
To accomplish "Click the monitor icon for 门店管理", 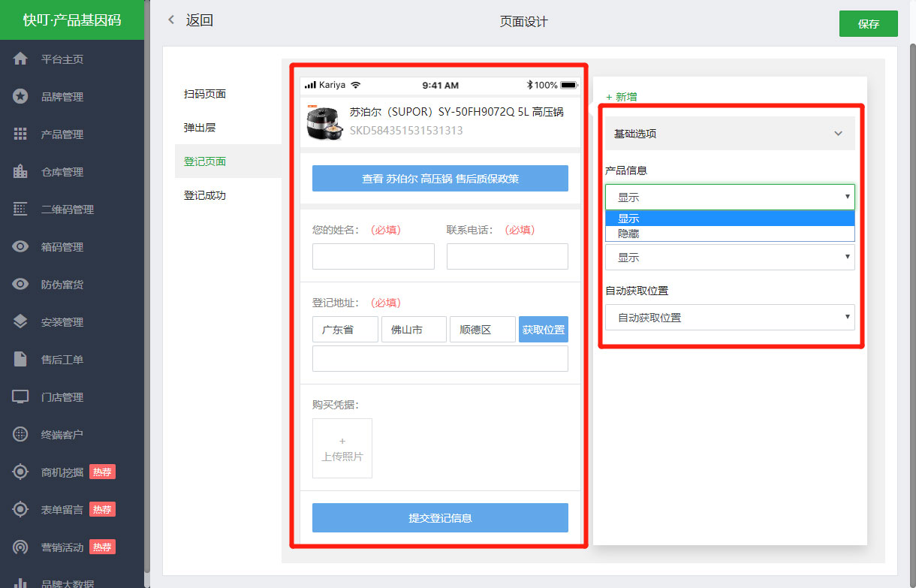I will 21,397.
